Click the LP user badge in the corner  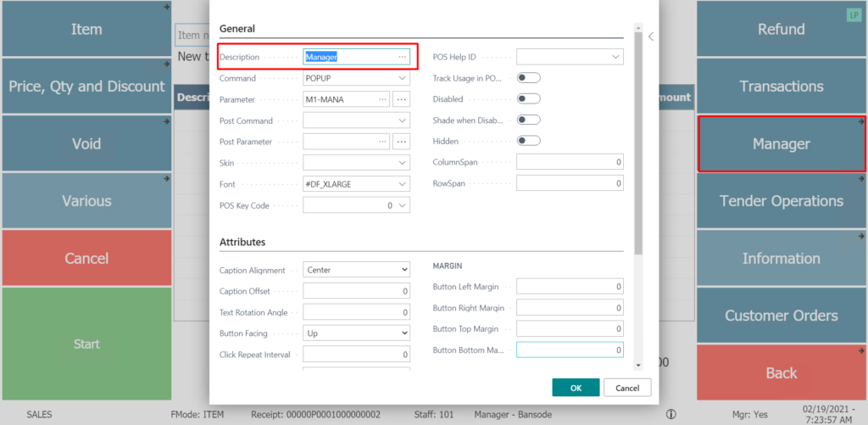tap(853, 15)
